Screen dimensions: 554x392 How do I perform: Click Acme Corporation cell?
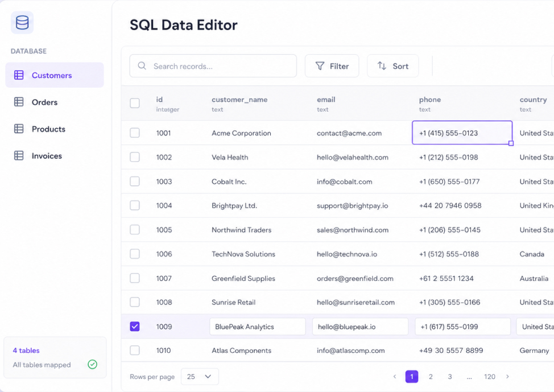[241, 133]
